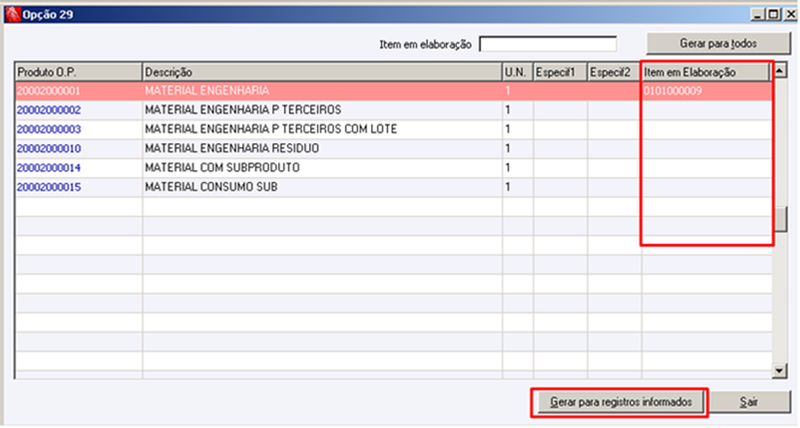Click the Item em Elaboração column header

coord(706,72)
